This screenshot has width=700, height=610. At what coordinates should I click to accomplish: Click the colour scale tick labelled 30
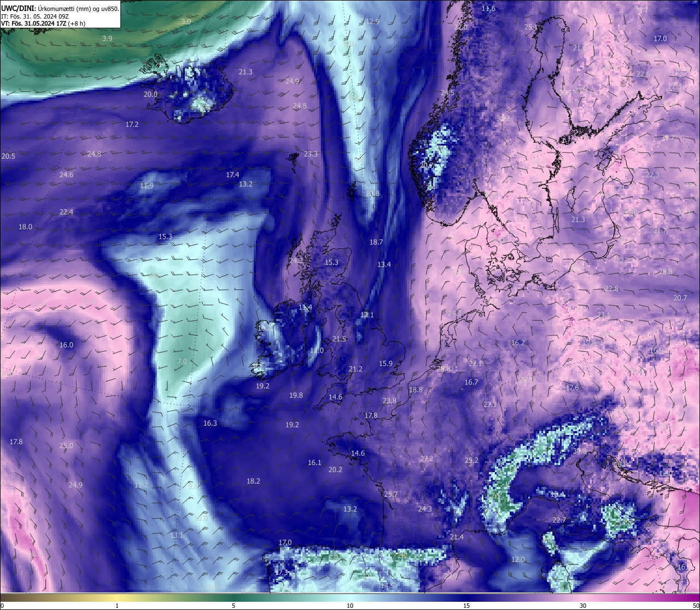pos(583,606)
